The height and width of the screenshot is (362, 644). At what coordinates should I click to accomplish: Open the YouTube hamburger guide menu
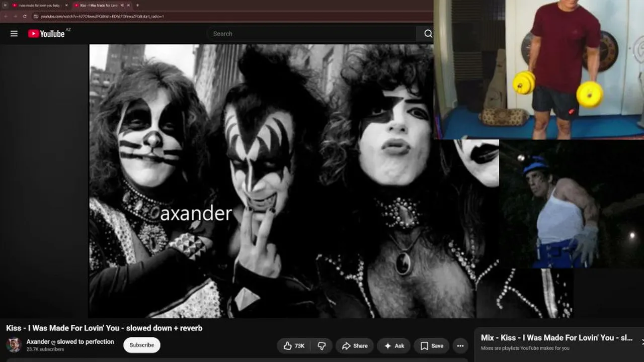14,34
